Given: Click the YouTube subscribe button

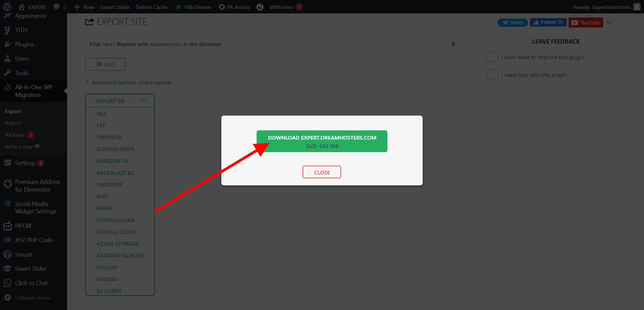Looking at the screenshot, I should (x=586, y=22).
